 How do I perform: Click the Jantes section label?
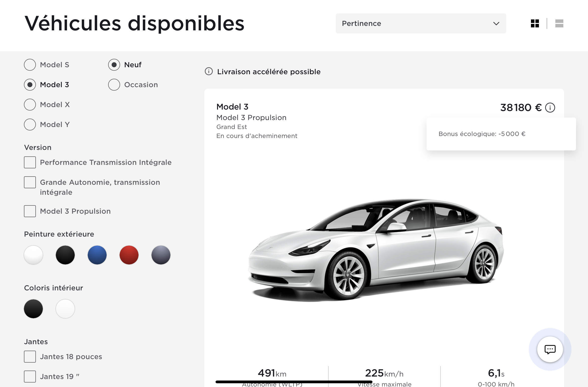[x=36, y=342]
